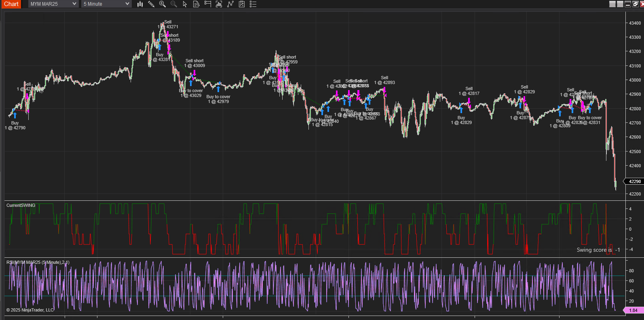Click the '1 @ 42893' sell label

click(384, 82)
